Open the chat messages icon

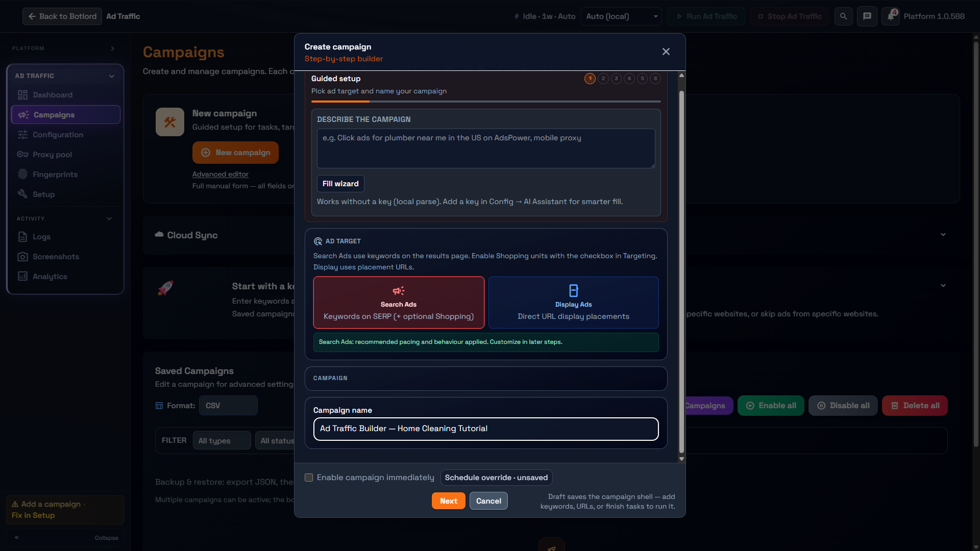[867, 16]
